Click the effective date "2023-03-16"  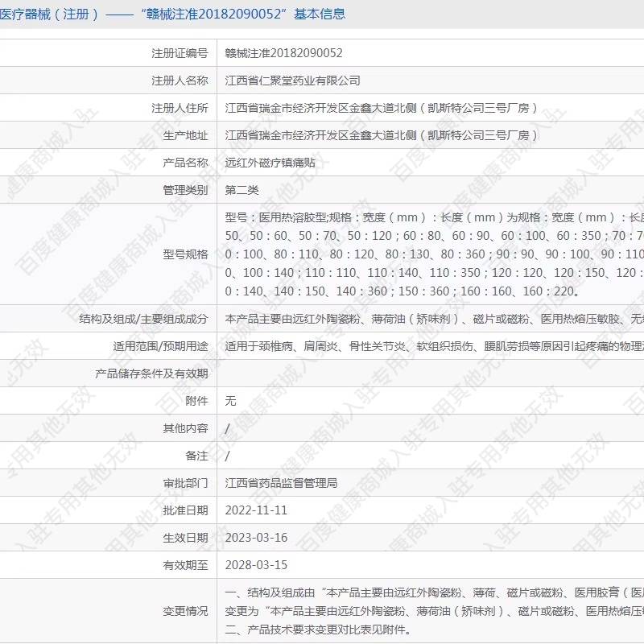coord(256,538)
